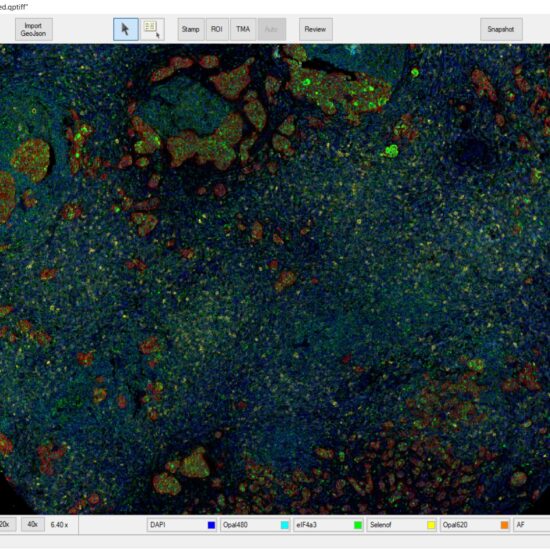Select the arrow pointer tool

pyautogui.click(x=126, y=29)
